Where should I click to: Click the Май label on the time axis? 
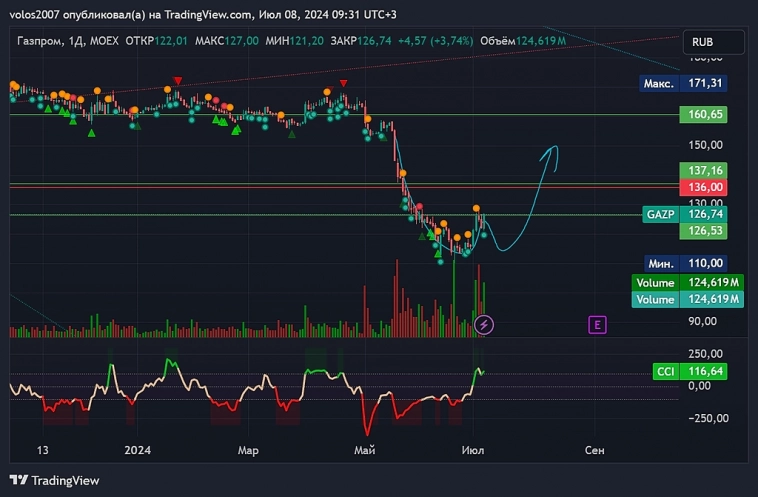(364, 450)
